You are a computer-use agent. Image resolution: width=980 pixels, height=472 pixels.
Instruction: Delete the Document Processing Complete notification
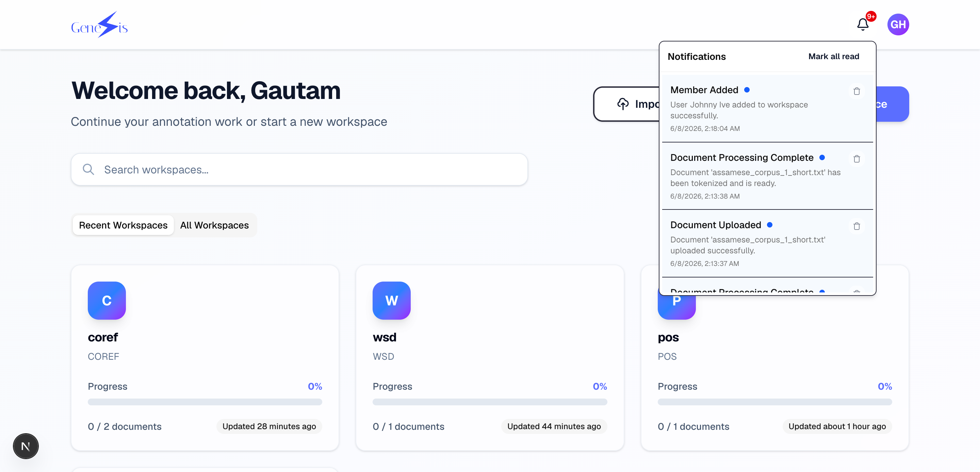pos(856,159)
